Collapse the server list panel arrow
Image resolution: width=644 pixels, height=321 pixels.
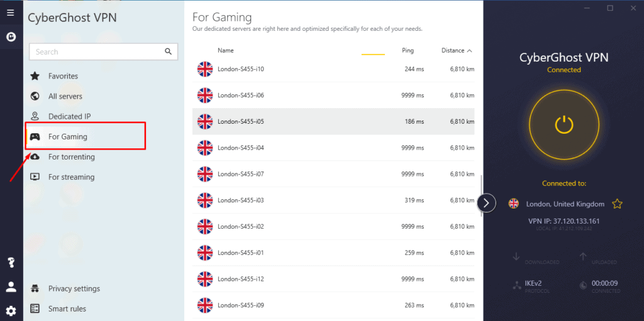tap(487, 203)
